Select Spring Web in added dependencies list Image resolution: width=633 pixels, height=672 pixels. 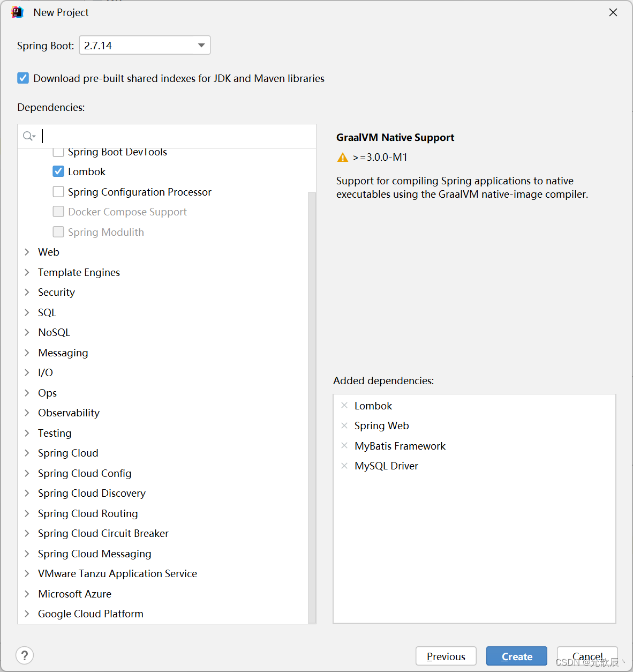(381, 425)
